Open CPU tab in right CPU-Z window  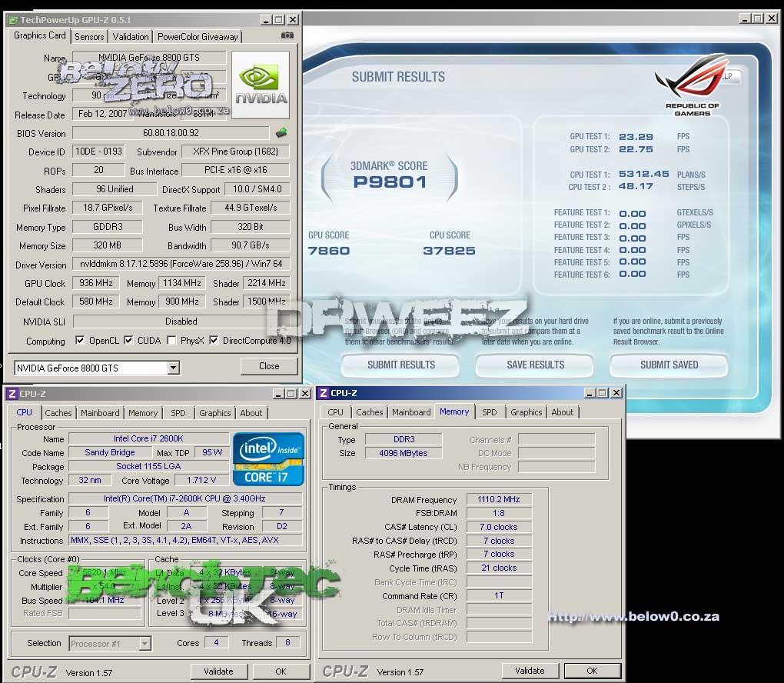(335, 412)
